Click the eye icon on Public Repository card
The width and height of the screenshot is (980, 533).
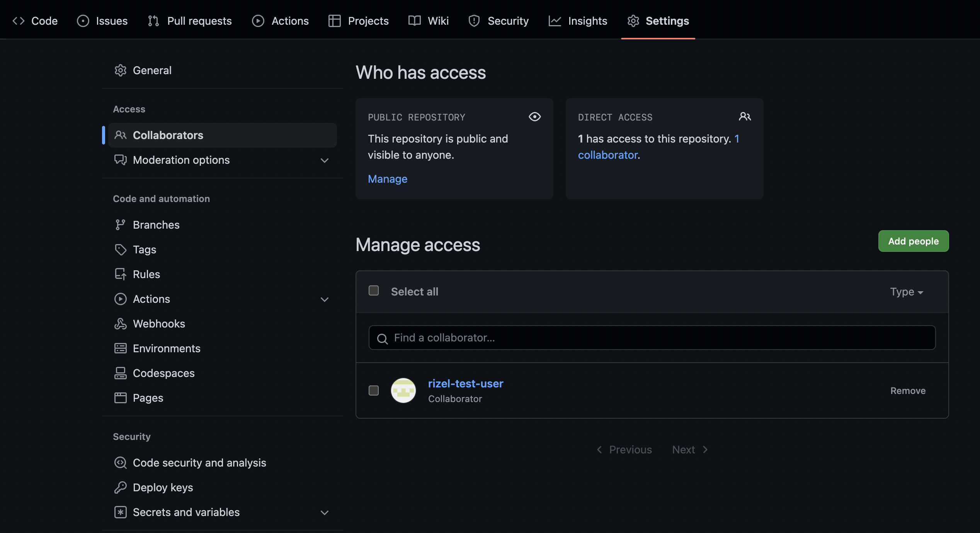click(535, 117)
